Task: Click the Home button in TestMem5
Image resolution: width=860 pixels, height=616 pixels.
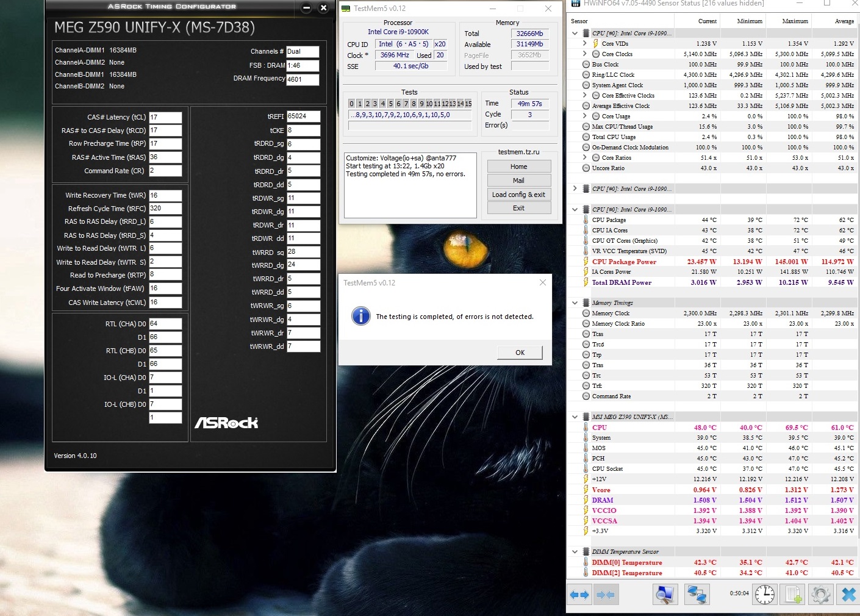Action: (519, 167)
